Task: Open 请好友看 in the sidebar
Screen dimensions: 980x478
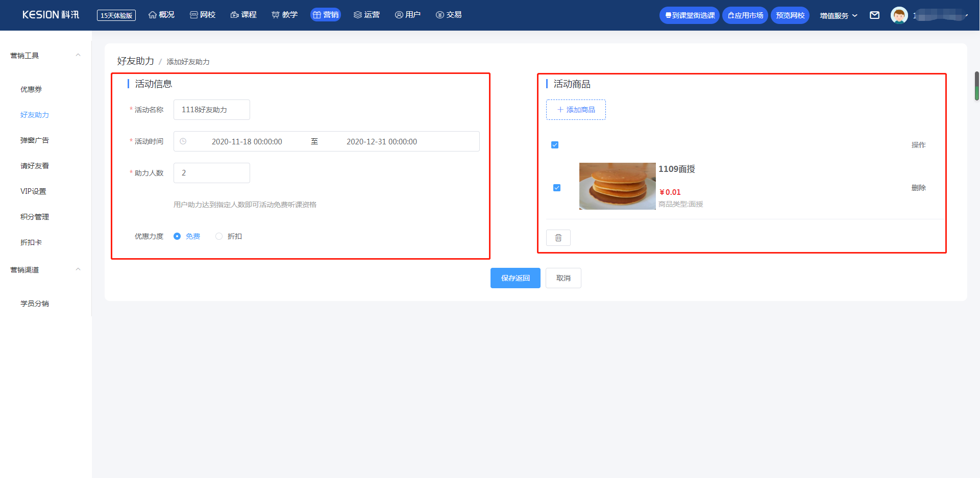Action: click(35, 166)
